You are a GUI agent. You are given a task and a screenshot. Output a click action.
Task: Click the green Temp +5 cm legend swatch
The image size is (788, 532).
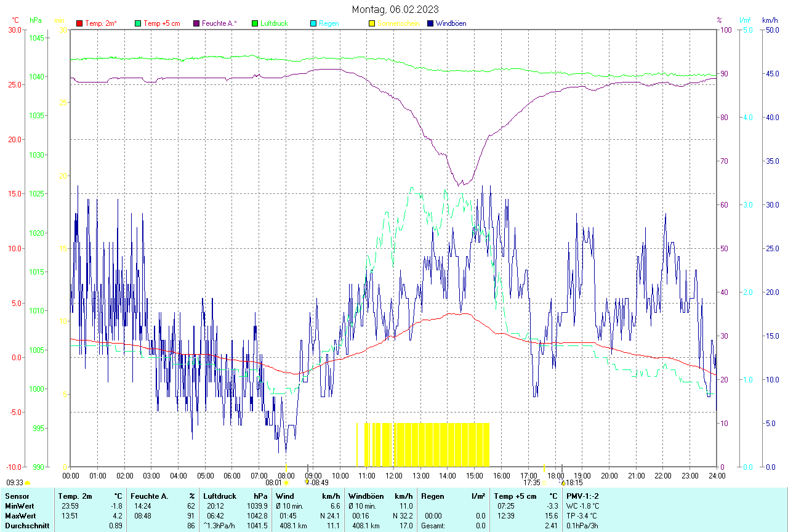138,23
